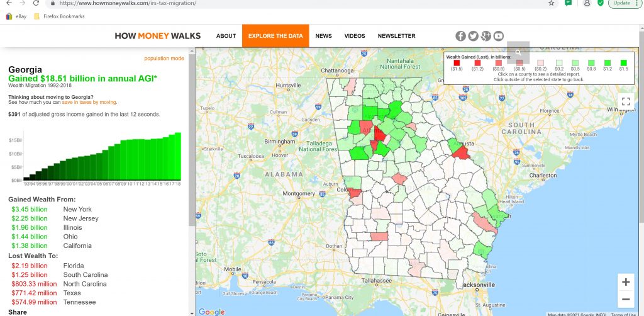The image size is (644, 316).
Task: Select New Jersey in Gained Wealth From
Action: [81, 218]
